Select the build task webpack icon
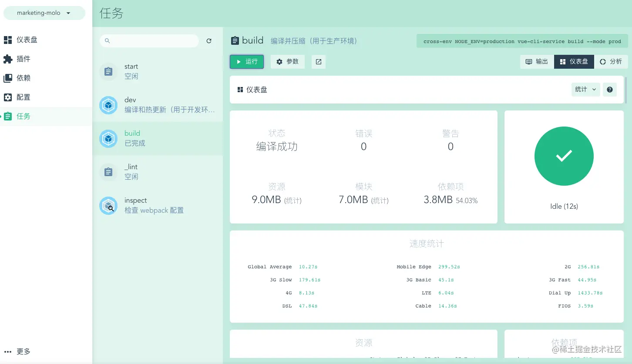Screen dimensions: 632x364 (x=108, y=139)
